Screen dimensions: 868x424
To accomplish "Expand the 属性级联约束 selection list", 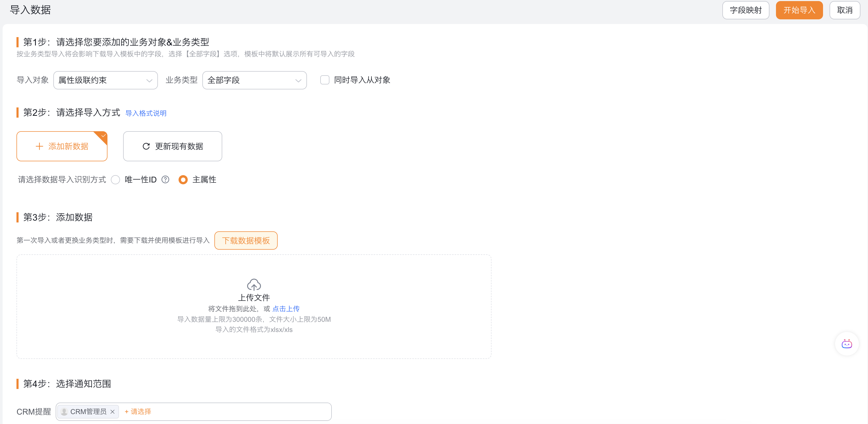I will 149,80.
